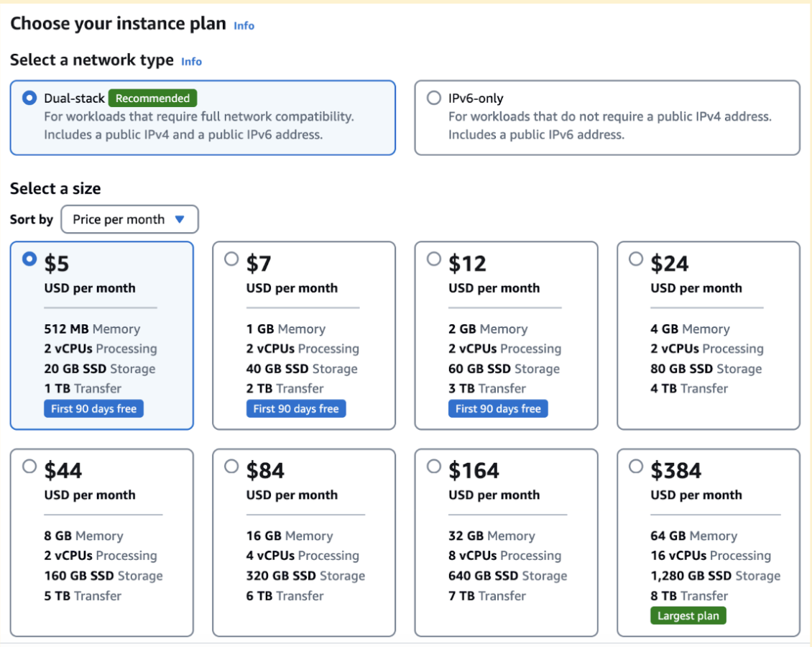Select the Dual-stack network type radio
The width and height of the screenshot is (812, 647).
pyautogui.click(x=29, y=98)
